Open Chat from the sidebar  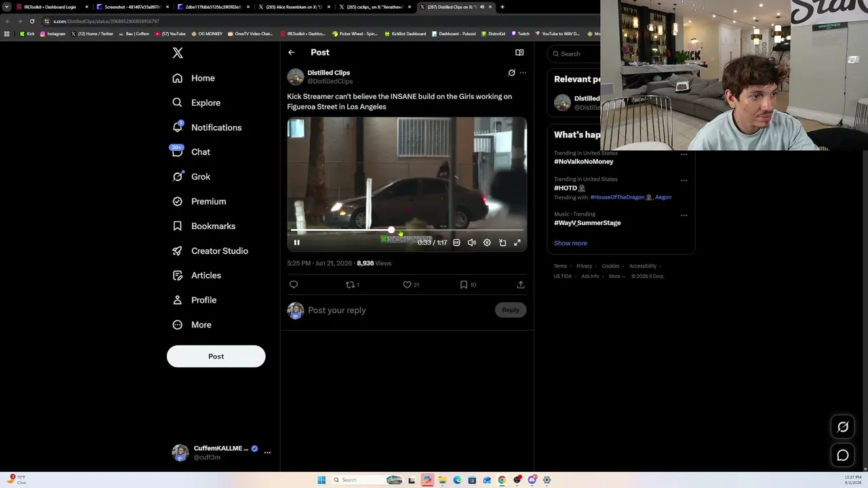pyautogui.click(x=191, y=152)
